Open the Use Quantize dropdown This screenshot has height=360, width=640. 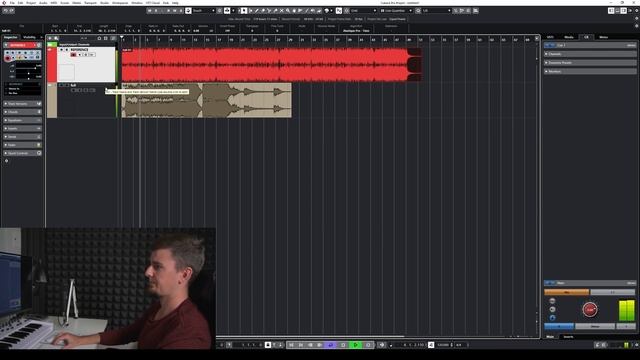[396, 11]
